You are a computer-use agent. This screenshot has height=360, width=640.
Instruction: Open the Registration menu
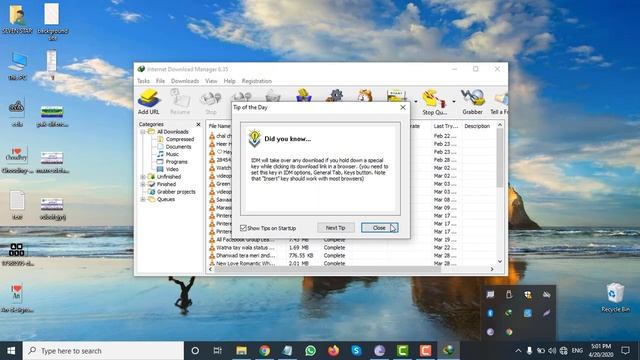(x=257, y=81)
